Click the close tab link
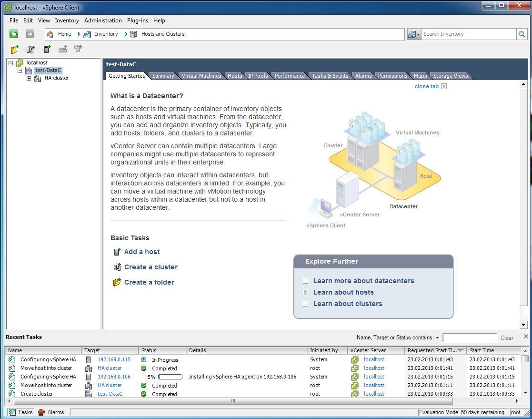The width and height of the screenshot is (532, 419). click(426, 86)
